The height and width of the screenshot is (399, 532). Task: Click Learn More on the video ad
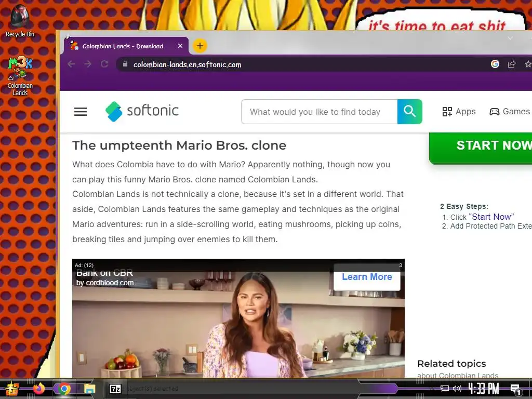[x=367, y=277]
